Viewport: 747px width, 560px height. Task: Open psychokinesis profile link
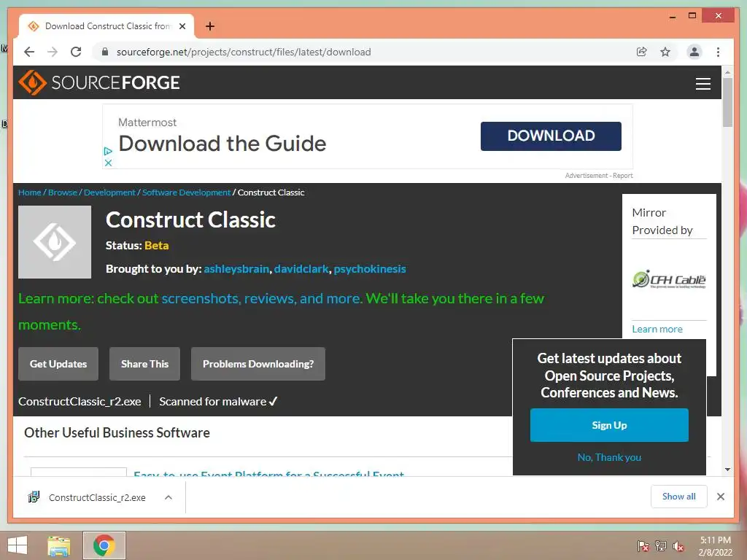370,269
